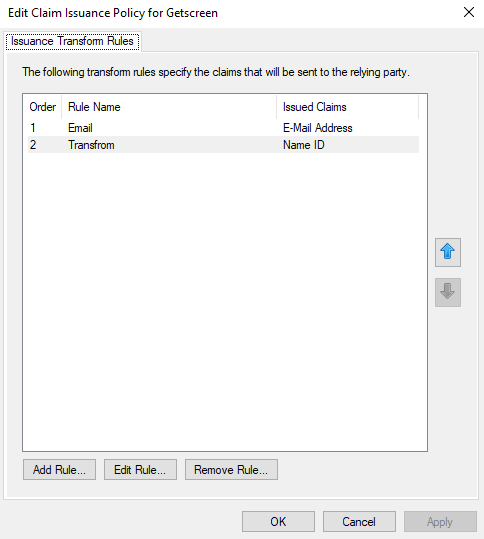The height and width of the screenshot is (539, 484).
Task: Select the Name ID issued claim cell
Action: (x=304, y=145)
